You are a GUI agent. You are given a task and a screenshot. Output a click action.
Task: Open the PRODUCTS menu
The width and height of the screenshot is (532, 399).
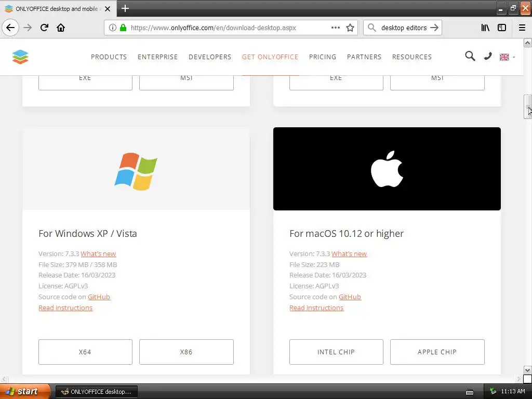tap(109, 57)
